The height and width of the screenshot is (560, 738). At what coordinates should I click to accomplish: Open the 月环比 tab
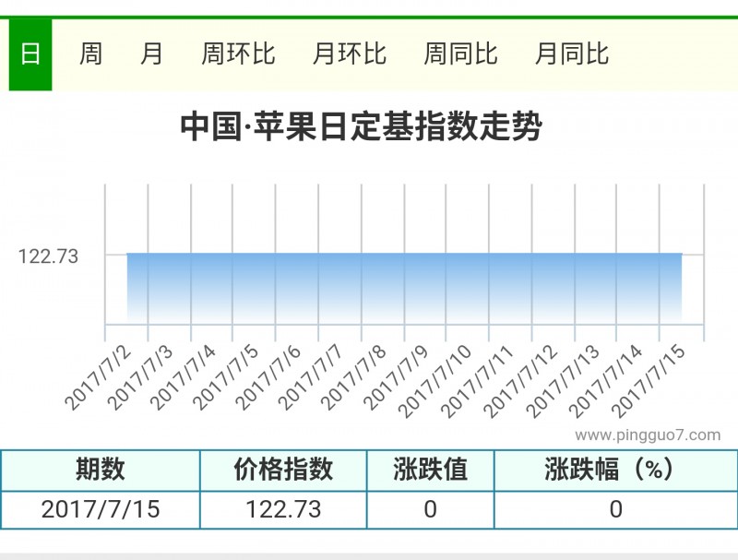click(350, 54)
